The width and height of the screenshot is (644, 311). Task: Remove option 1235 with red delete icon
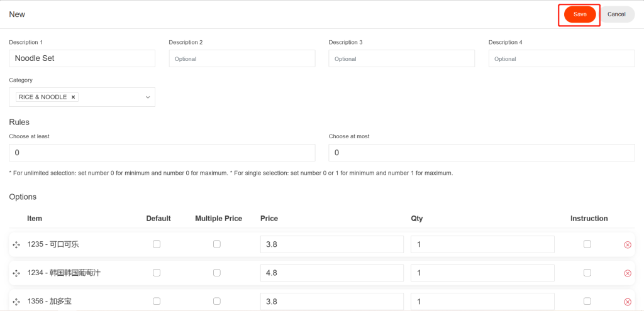(x=628, y=245)
